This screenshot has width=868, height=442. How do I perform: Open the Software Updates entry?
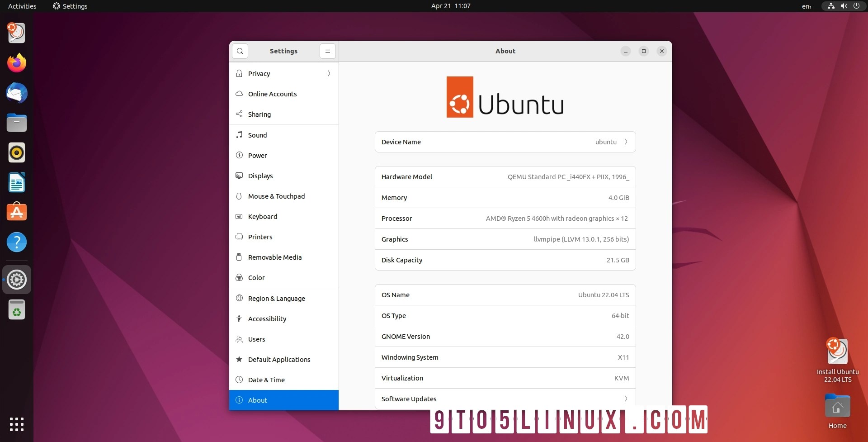tap(505, 399)
